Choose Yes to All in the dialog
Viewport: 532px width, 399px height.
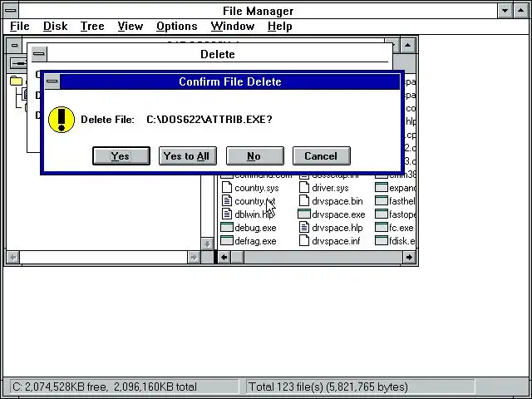pos(188,156)
